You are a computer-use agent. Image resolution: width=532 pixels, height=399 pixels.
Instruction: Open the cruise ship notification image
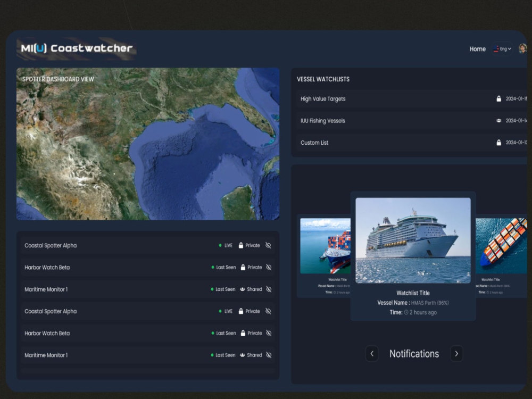(x=413, y=240)
